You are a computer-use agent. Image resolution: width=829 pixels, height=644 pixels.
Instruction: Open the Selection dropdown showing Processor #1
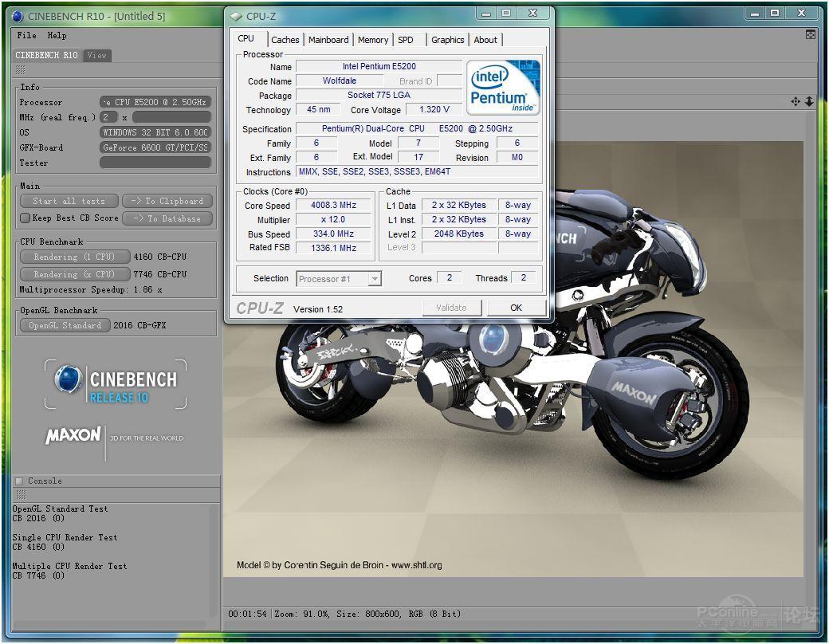pos(338,279)
